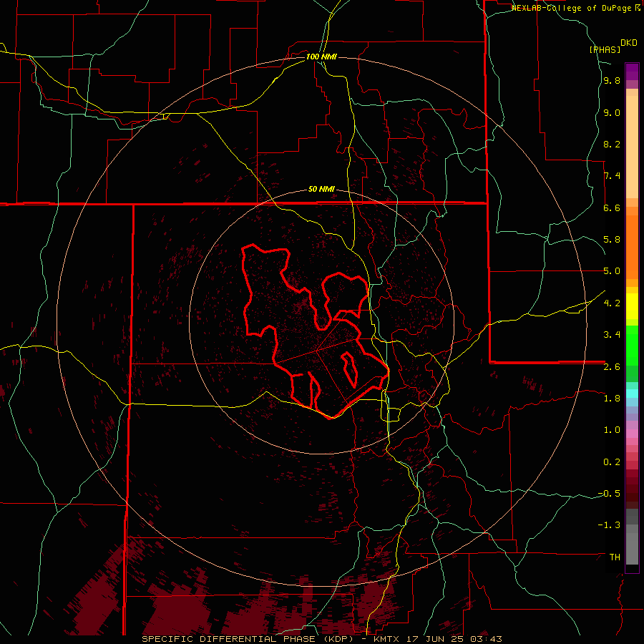Pick the solid orange color bar segment
The width and height of the screenshot is (644, 644).
632,246
